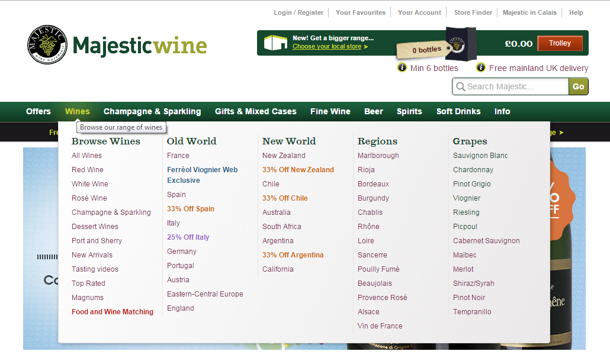Open the Gifts & Mixed Cases menu

256,112
